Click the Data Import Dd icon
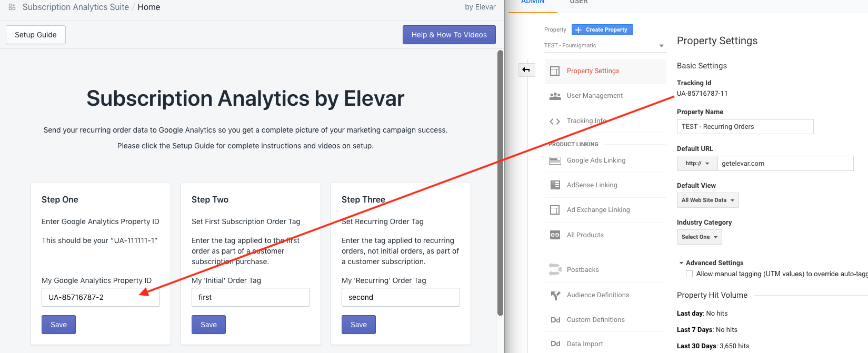868x353 pixels. pos(555,344)
